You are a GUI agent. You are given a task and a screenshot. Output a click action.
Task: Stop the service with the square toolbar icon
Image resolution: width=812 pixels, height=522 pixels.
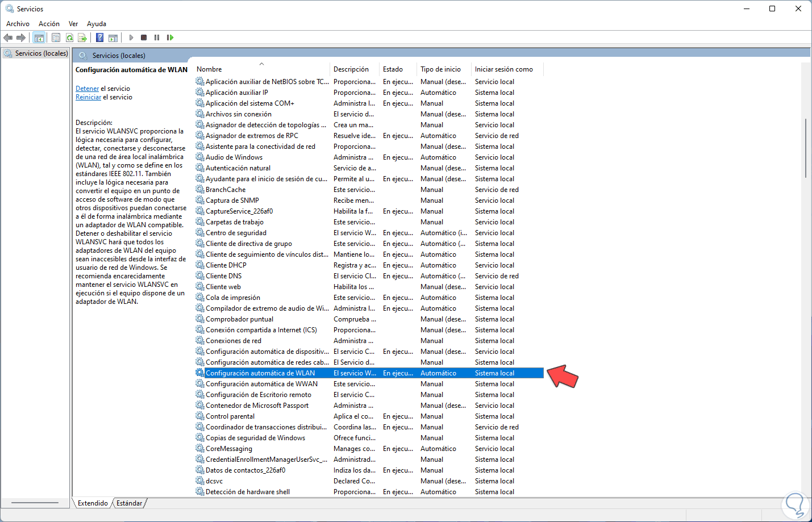[x=144, y=37]
